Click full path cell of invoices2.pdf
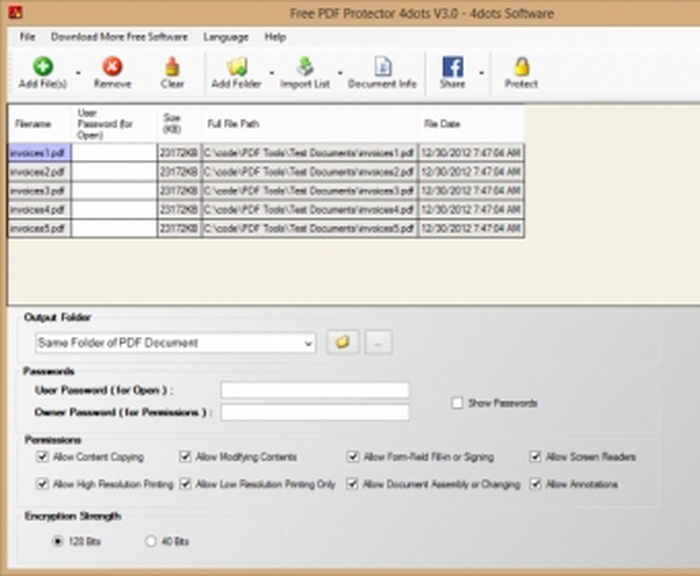Image resolution: width=700 pixels, height=576 pixels. [x=310, y=172]
